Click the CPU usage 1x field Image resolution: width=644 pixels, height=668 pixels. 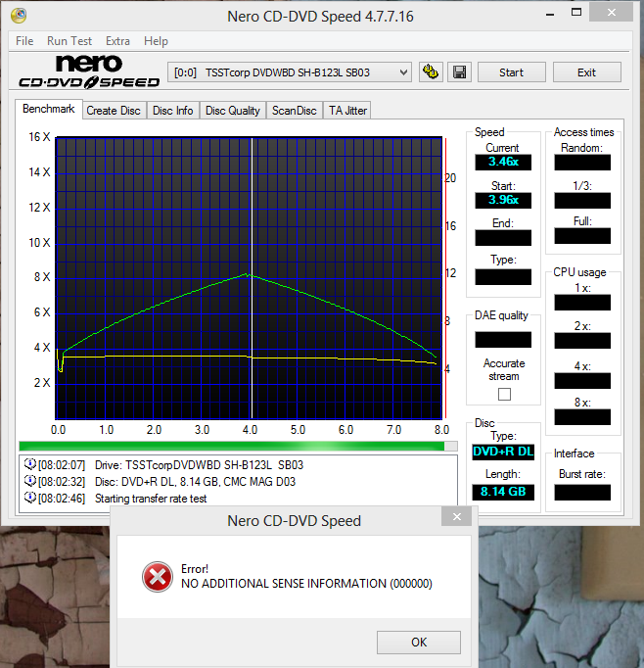point(582,303)
